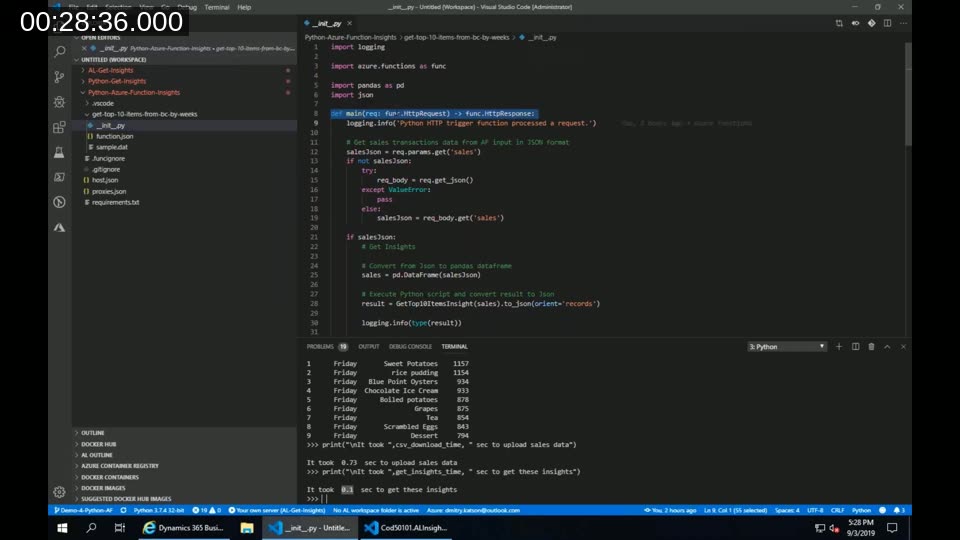Open the notifications bell in status bar
The image size is (960, 540).
[x=899, y=510]
